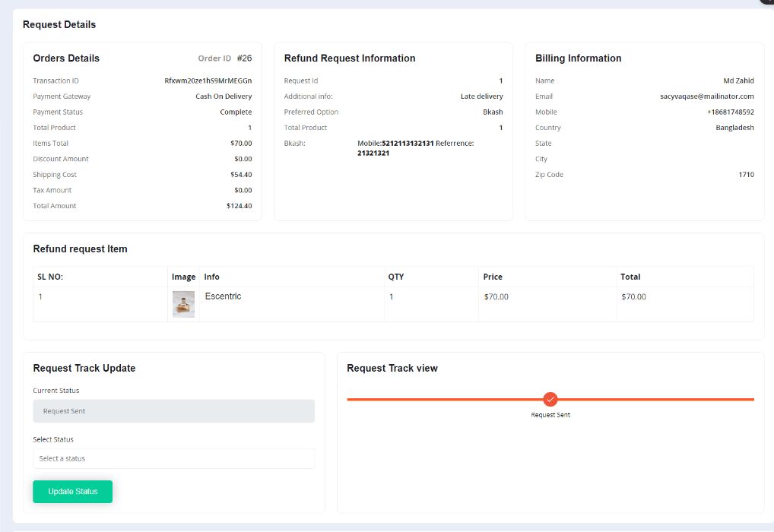Open the Escentric product link

click(x=222, y=296)
